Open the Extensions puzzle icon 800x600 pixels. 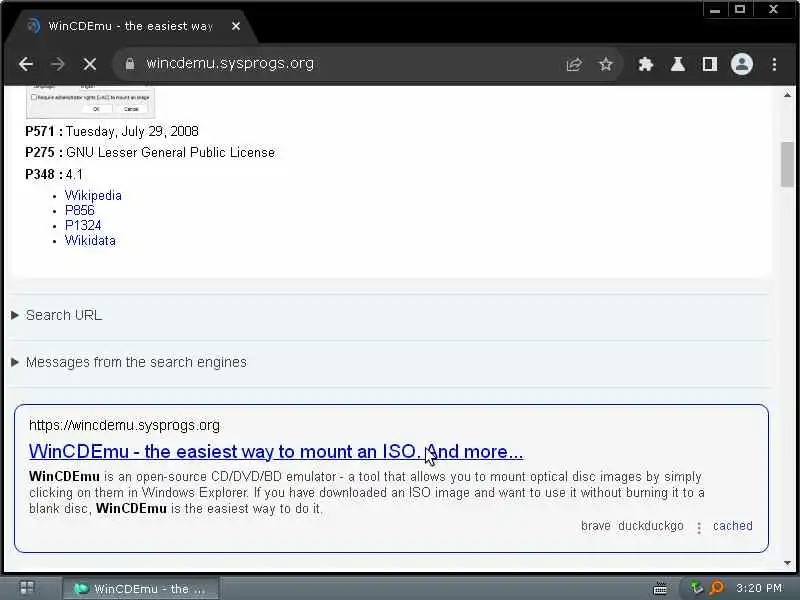click(x=646, y=64)
